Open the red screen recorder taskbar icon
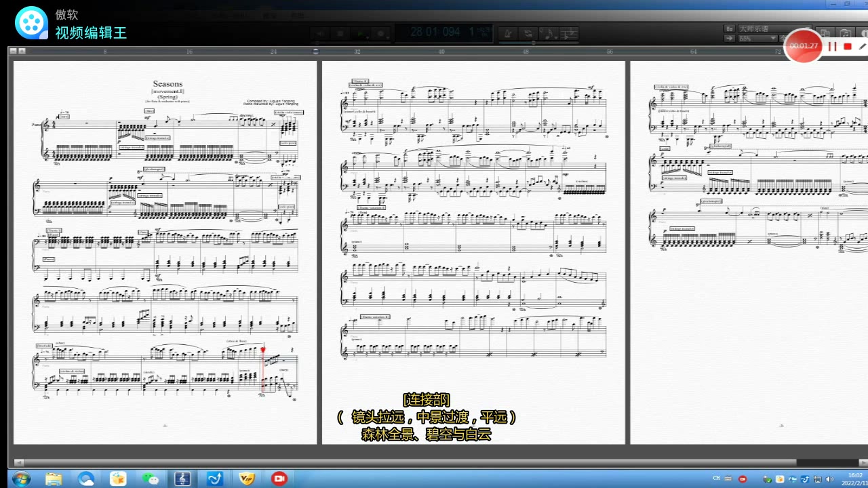Image resolution: width=868 pixels, height=488 pixels. [279, 479]
